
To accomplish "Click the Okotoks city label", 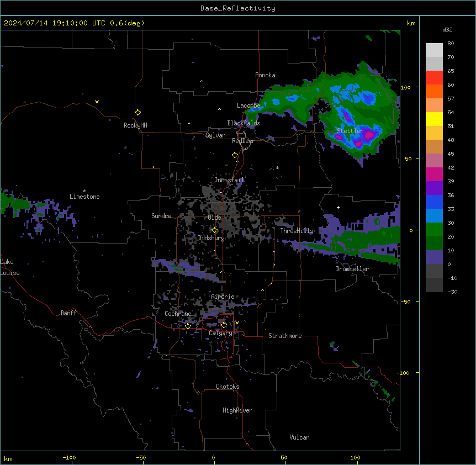I will point(228,387).
